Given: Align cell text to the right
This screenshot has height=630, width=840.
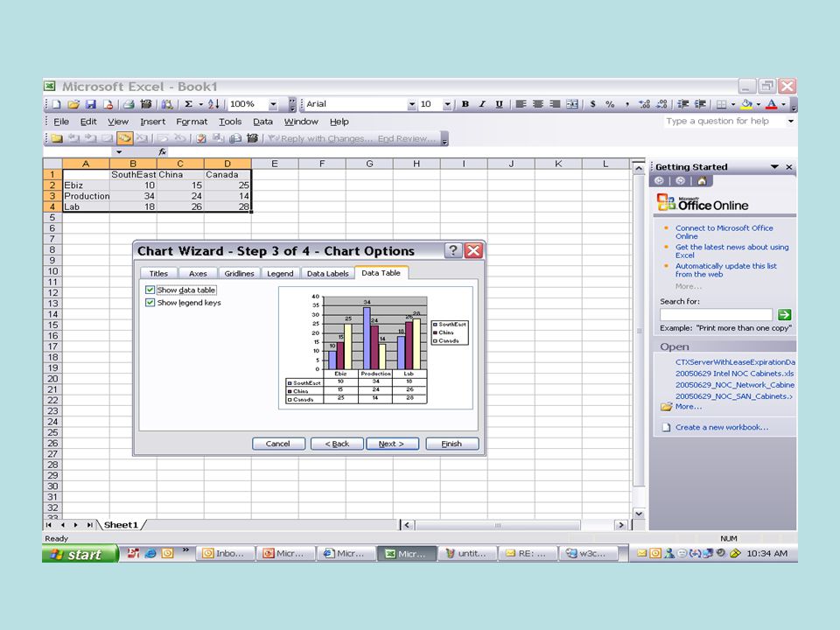Looking at the screenshot, I should tap(555, 104).
